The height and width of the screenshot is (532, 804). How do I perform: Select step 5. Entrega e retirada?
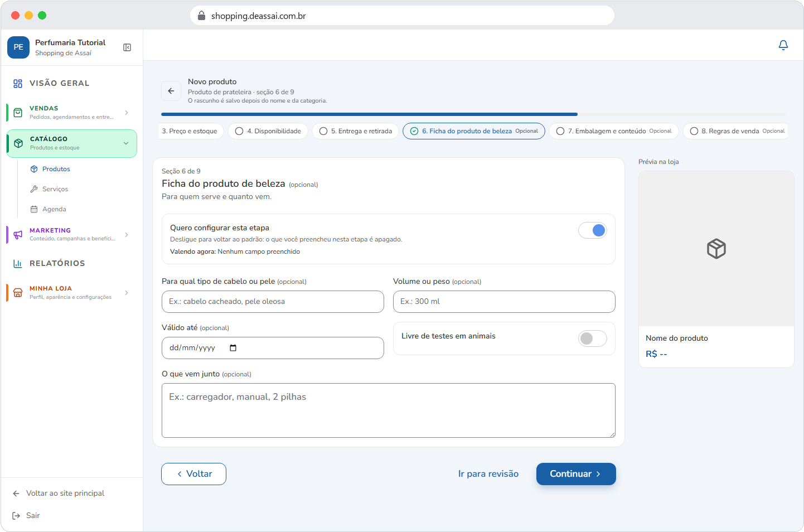[355, 131]
